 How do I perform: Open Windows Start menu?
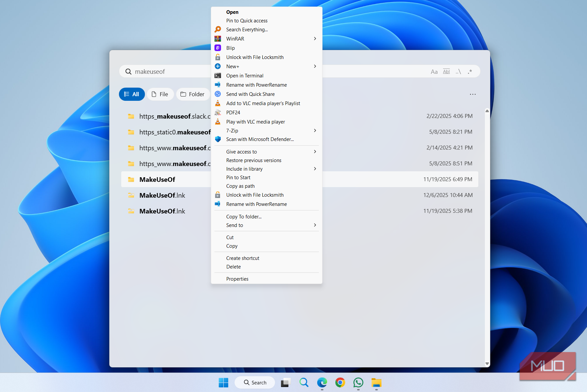tap(223, 382)
